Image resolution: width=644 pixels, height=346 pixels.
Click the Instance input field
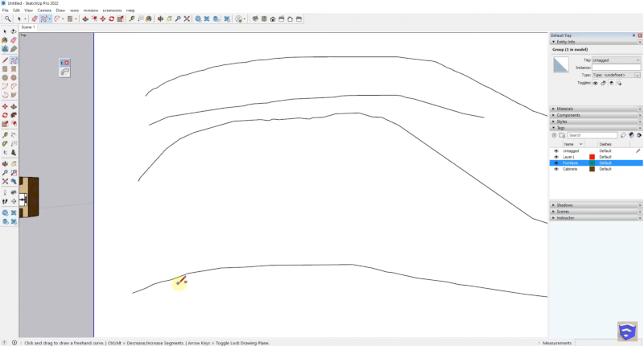pos(616,68)
